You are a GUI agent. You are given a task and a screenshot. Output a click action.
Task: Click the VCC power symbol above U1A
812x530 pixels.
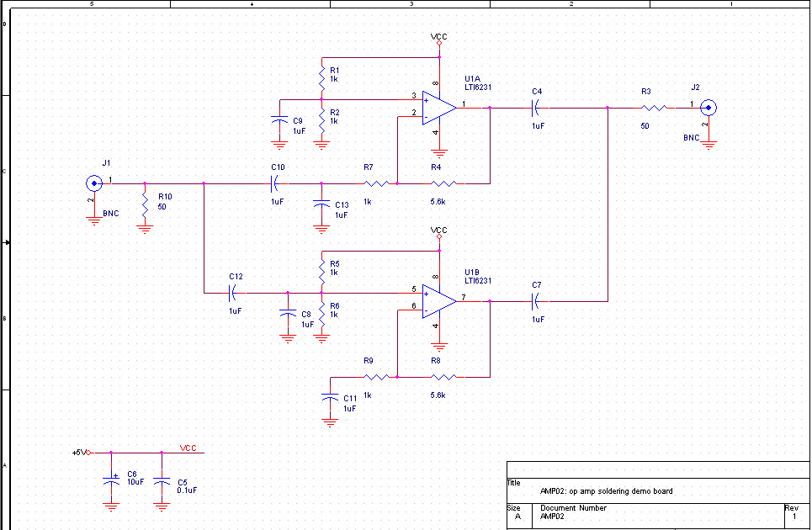click(438, 40)
